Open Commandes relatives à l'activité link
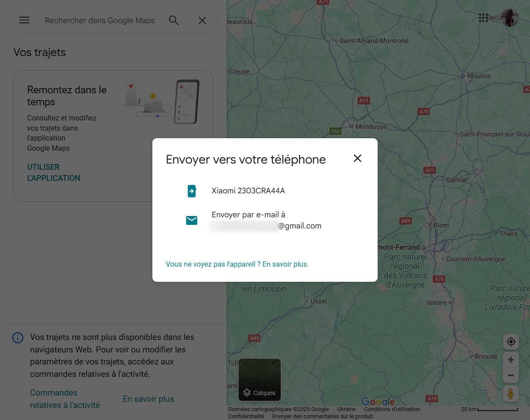The width and height of the screenshot is (530, 420). pyautogui.click(x=65, y=399)
